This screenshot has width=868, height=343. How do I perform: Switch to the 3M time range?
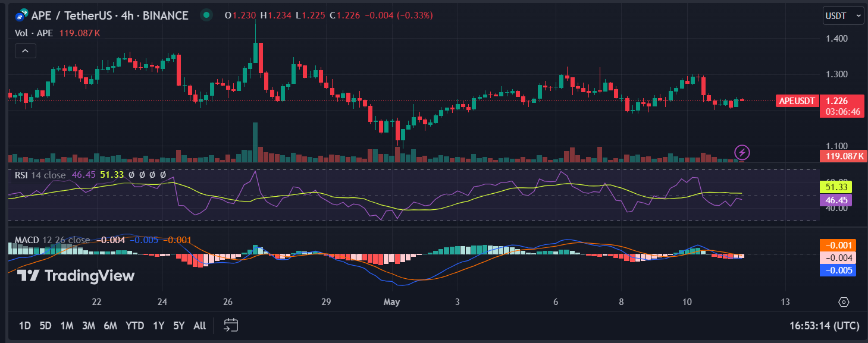point(89,325)
